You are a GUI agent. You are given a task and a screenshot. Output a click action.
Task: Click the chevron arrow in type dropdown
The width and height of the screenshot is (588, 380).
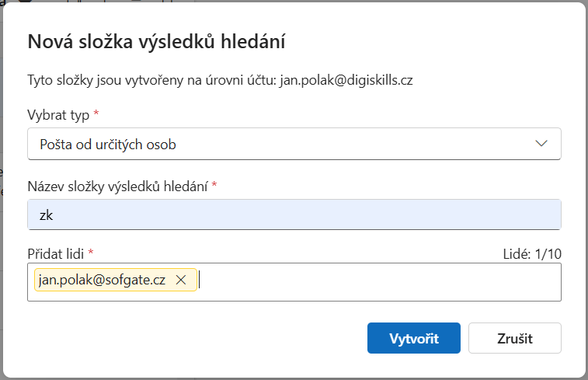(x=541, y=144)
